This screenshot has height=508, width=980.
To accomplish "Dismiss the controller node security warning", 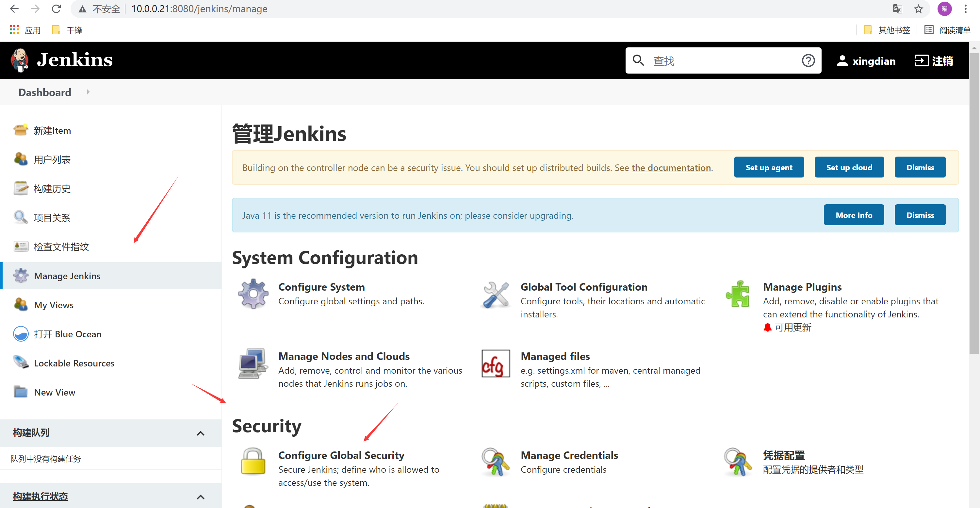I will [920, 168].
